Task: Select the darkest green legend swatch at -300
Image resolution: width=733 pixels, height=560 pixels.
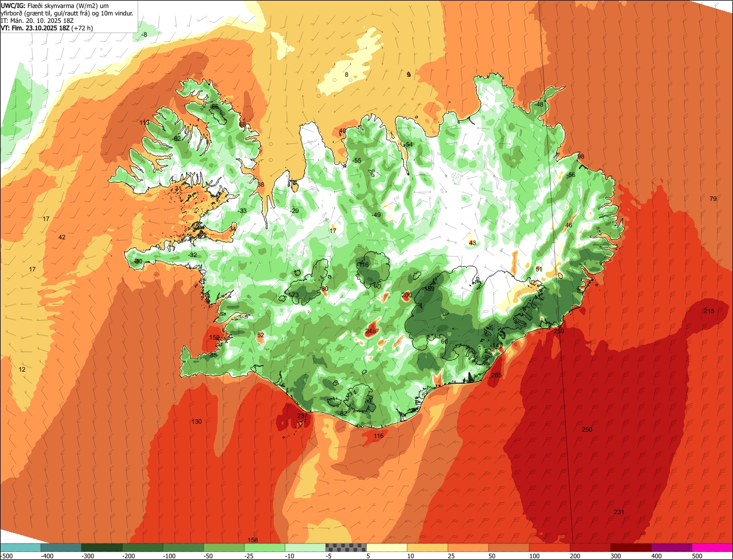Action: [x=101, y=547]
